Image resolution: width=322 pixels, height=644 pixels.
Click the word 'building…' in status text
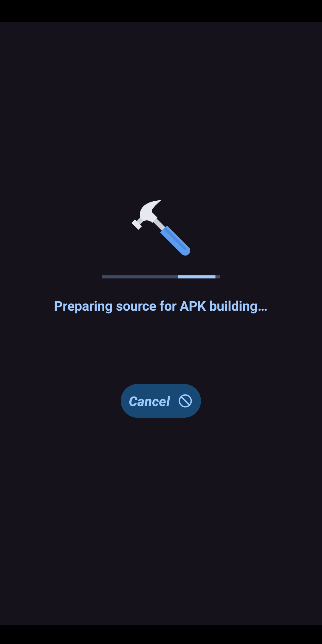238,306
